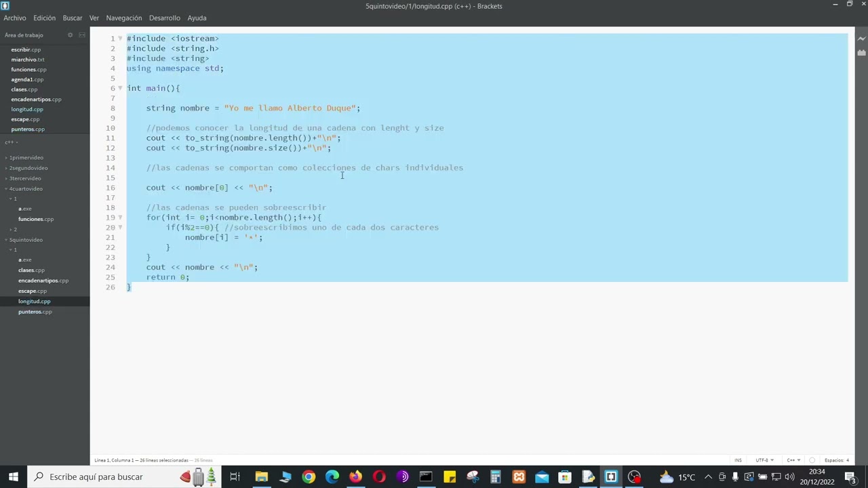868x488 pixels.
Task: Click the linting status circle indicator
Action: [x=812, y=460]
